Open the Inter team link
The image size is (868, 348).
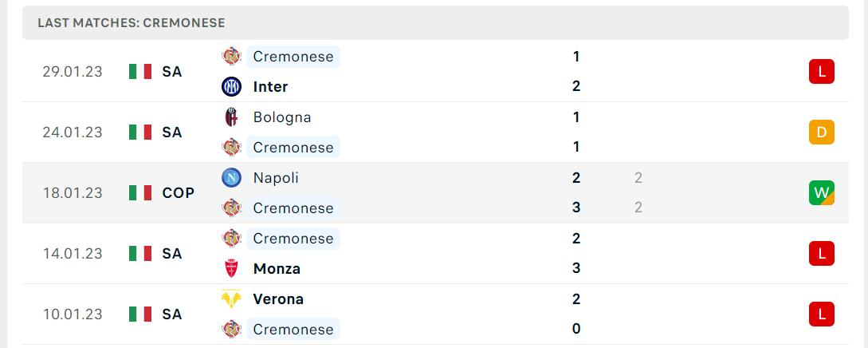point(270,86)
